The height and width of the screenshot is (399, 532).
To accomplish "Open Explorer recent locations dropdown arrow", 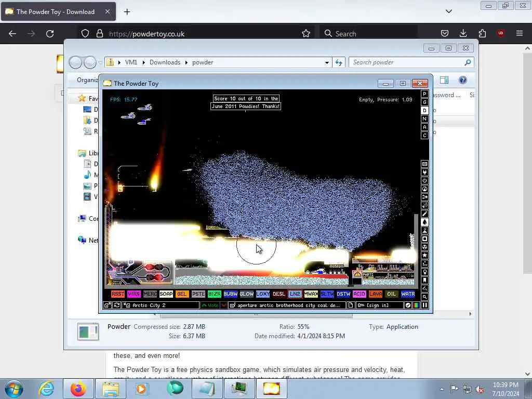I will pos(100,62).
